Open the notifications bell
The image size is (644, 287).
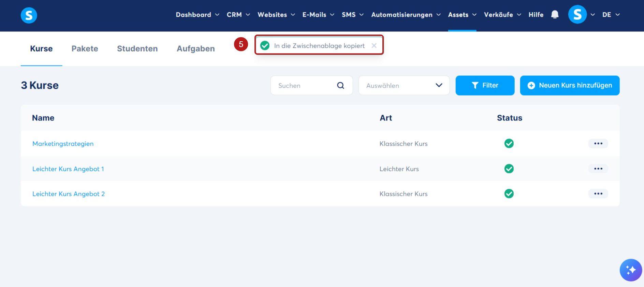[x=555, y=15]
